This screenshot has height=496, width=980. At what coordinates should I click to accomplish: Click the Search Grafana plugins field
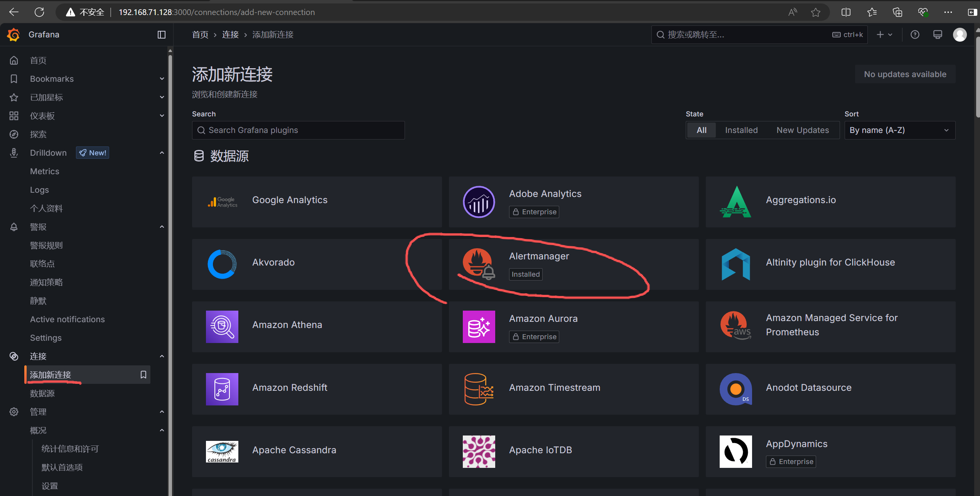(298, 130)
